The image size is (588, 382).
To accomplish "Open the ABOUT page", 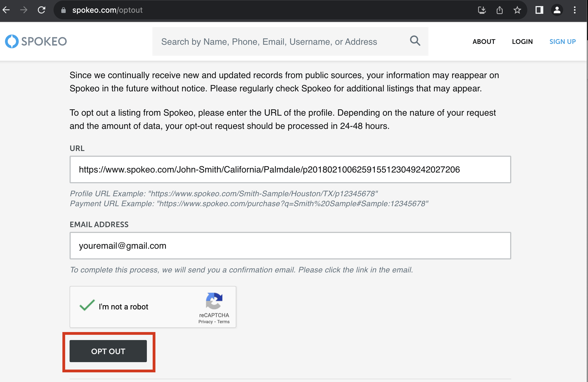I will point(484,41).
